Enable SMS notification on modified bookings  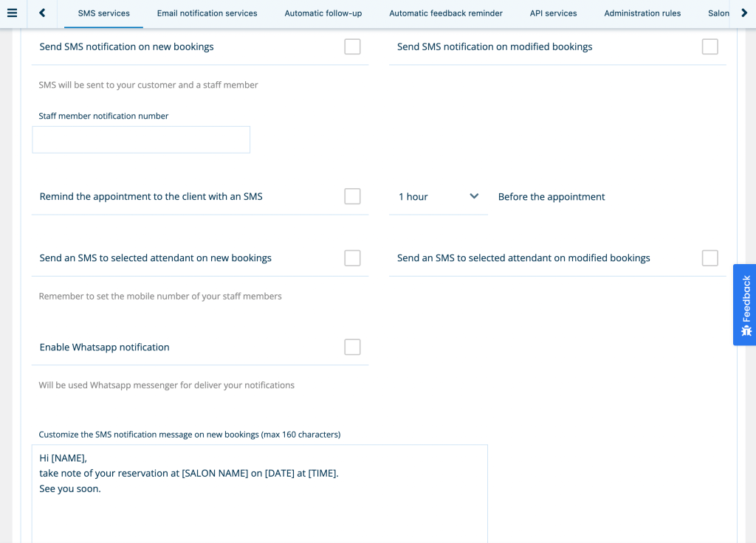tap(709, 46)
